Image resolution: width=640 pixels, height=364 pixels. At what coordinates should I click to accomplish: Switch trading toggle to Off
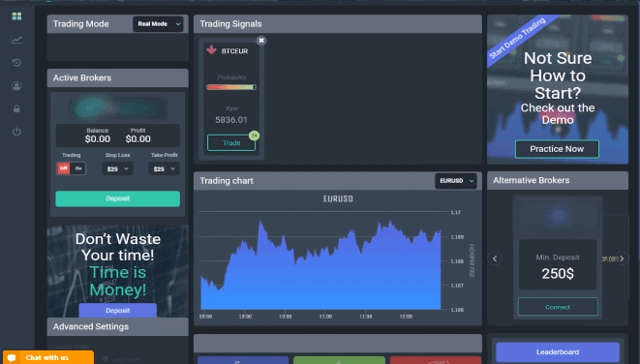pyautogui.click(x=63, y=168)
